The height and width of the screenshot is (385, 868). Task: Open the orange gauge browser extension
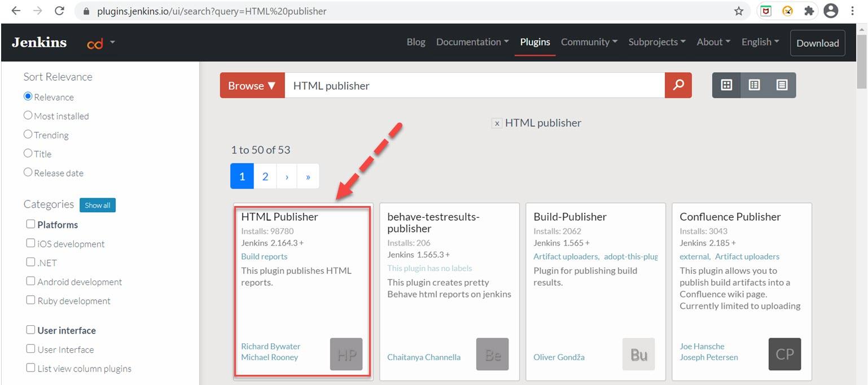[787, 11]
